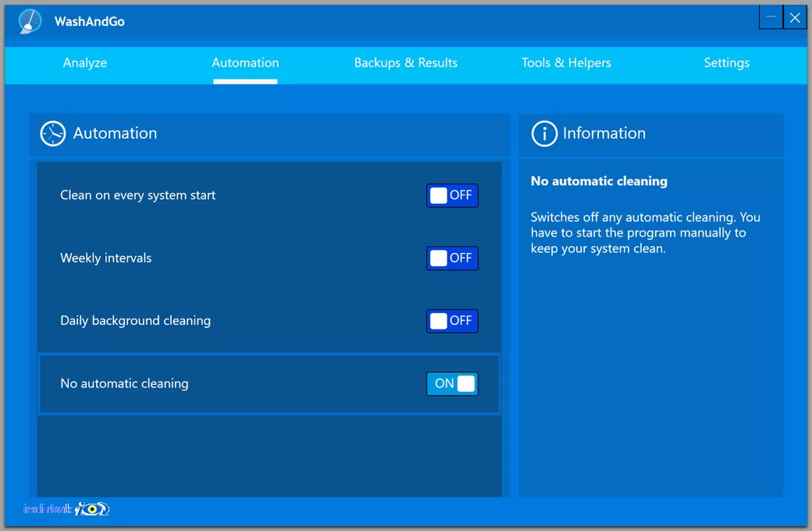Switch to the Settings tab
The height and width of the screenshot is (531, 812).
pyautogui.click(x=727, y=62)
